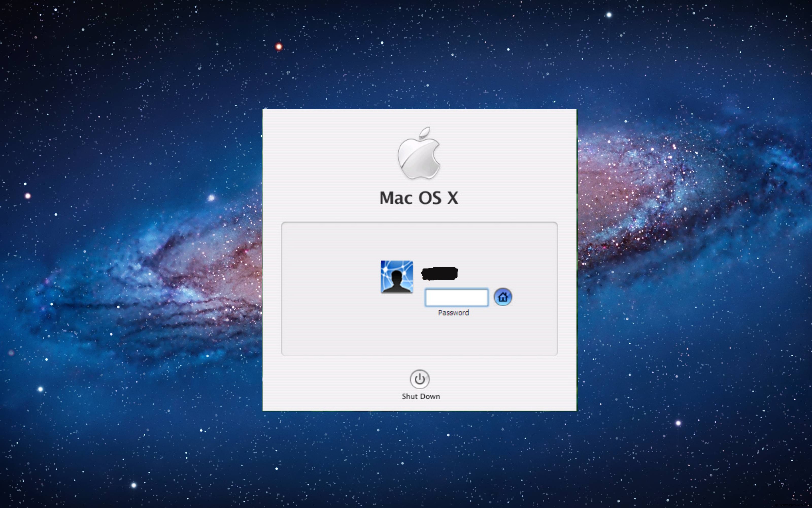Click the blue home login button

click(503, 297)
